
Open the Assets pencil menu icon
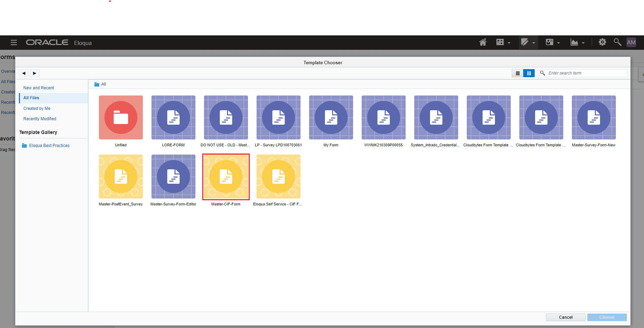click(x=525, y=42)
